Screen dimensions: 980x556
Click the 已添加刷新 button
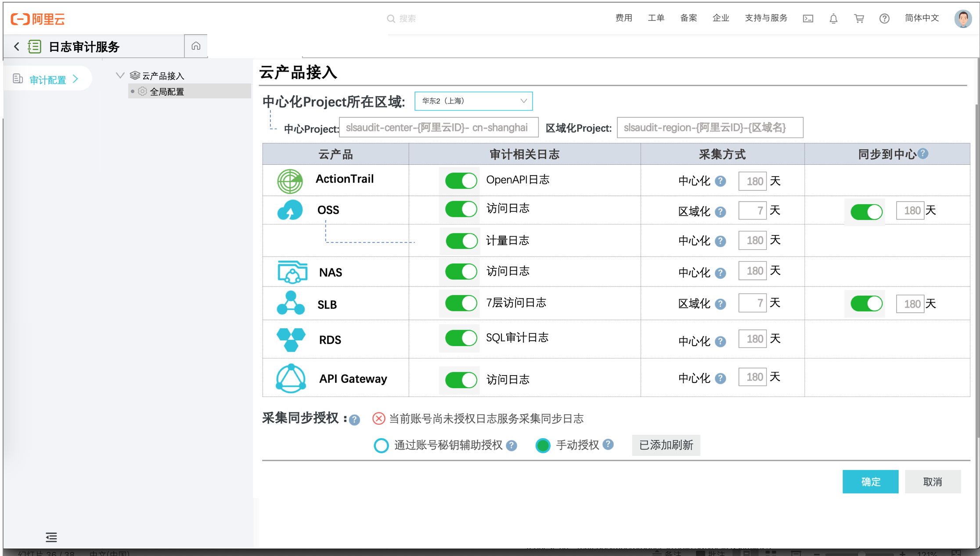click(x=666, y=445)
